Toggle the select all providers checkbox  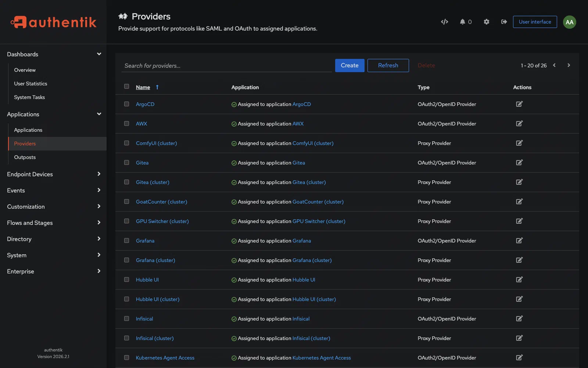(127, 86)
